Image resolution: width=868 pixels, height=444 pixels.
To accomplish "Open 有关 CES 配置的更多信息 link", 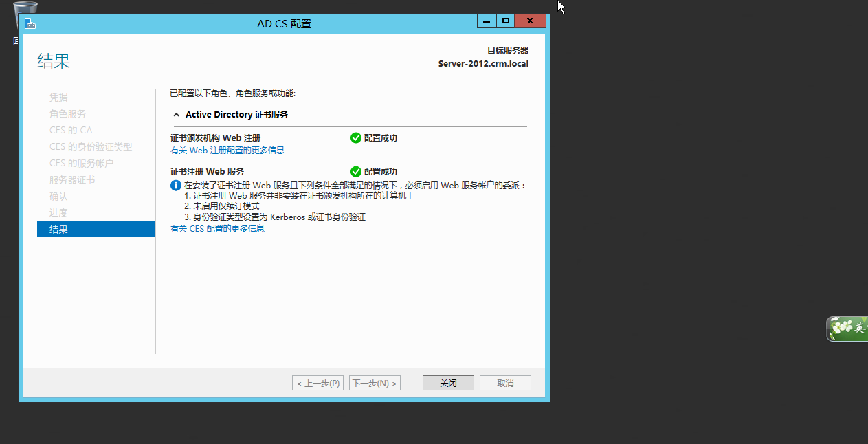I will (x=217, y=228).
